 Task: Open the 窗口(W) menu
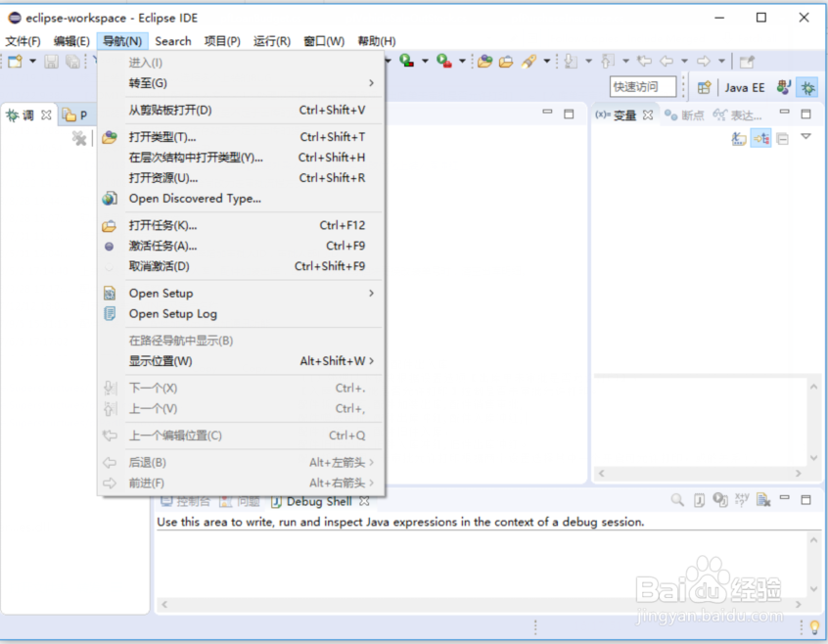(324, 41)
